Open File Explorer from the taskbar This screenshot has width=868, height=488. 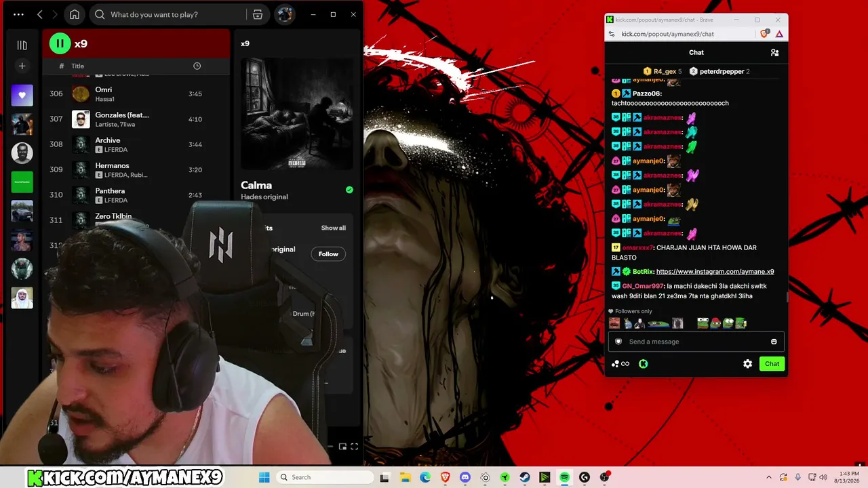tap(405, 477)
